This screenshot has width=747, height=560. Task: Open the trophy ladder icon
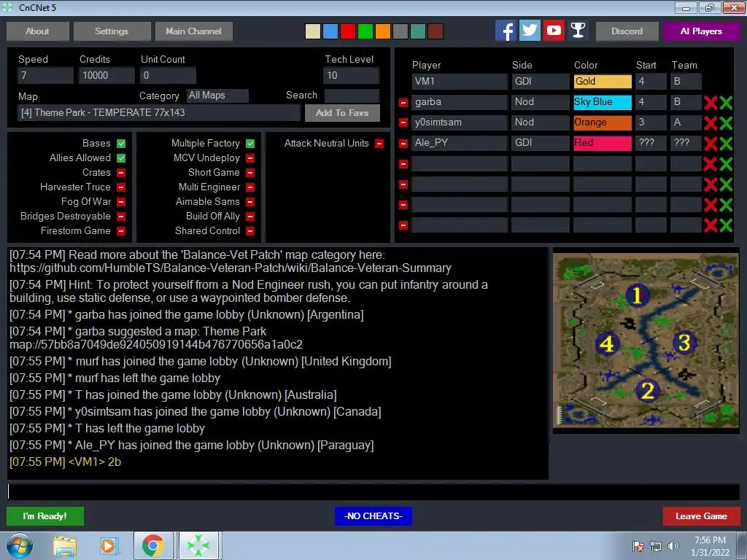(x=578, y=31)
